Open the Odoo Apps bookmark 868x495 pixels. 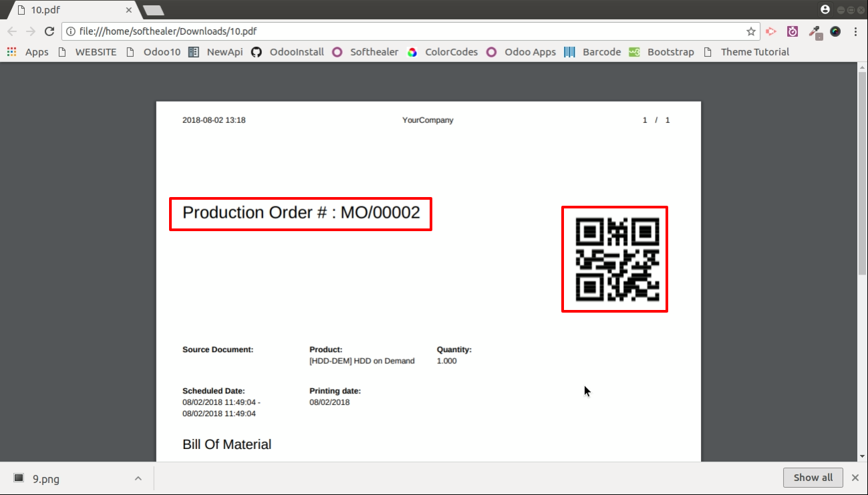(x=521, y=52)
